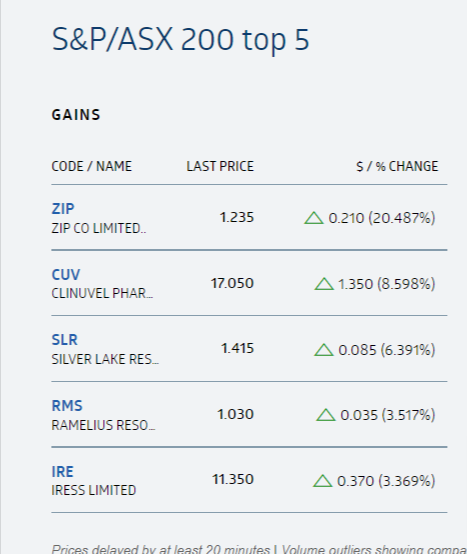The image size is (467, 554).
Task: Open the IRE stock code link
Action: click(x=63, y=472)
